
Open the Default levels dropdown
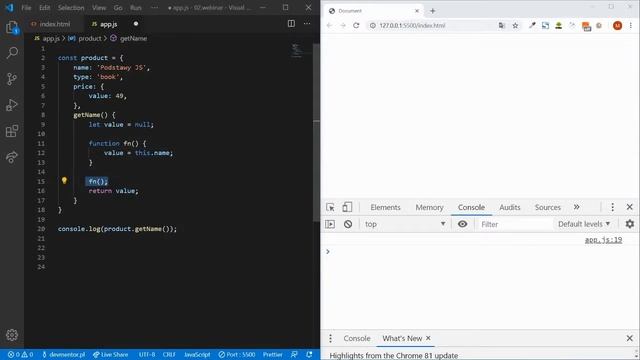tap(584, 224)
